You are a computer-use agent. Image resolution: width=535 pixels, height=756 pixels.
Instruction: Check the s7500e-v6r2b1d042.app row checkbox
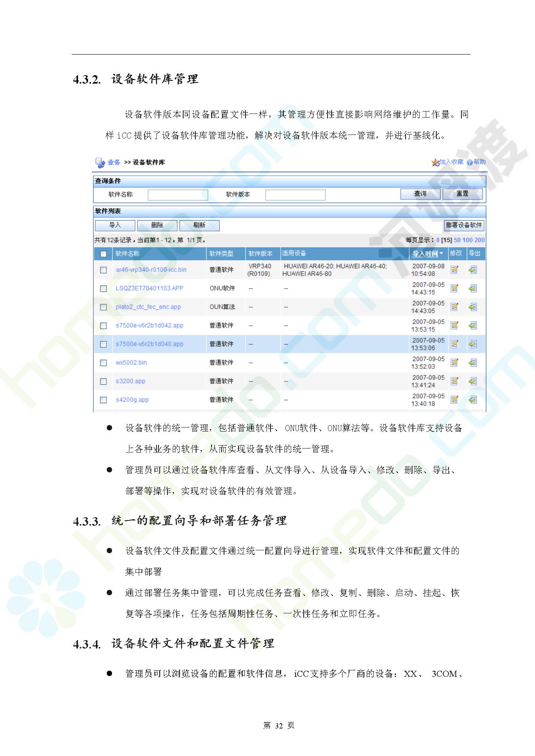point(104,326)
